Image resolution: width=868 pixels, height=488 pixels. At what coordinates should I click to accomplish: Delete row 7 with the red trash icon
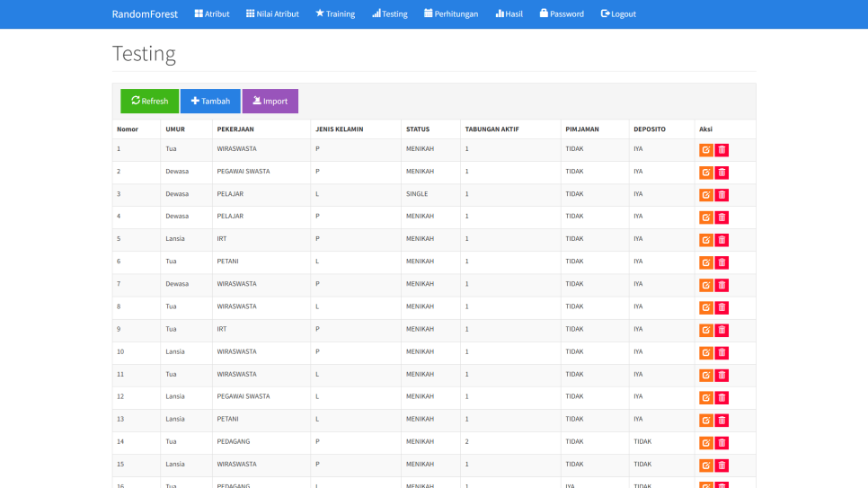click(722, 285)
